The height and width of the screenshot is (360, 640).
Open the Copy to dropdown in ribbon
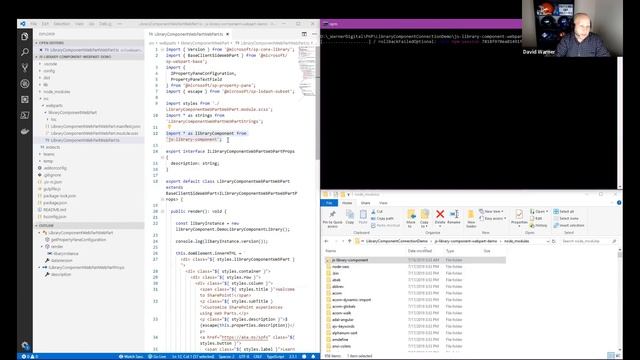tap(424, 219)
